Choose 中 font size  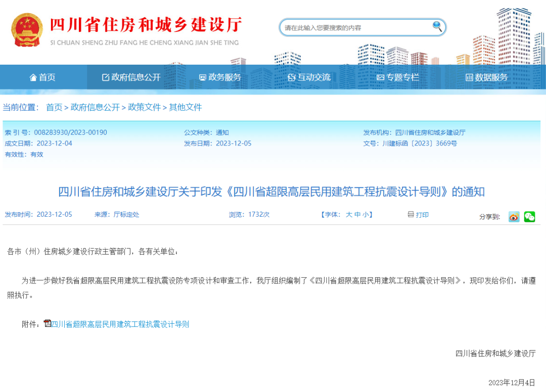pyautogui.click(x=357, y=215)
